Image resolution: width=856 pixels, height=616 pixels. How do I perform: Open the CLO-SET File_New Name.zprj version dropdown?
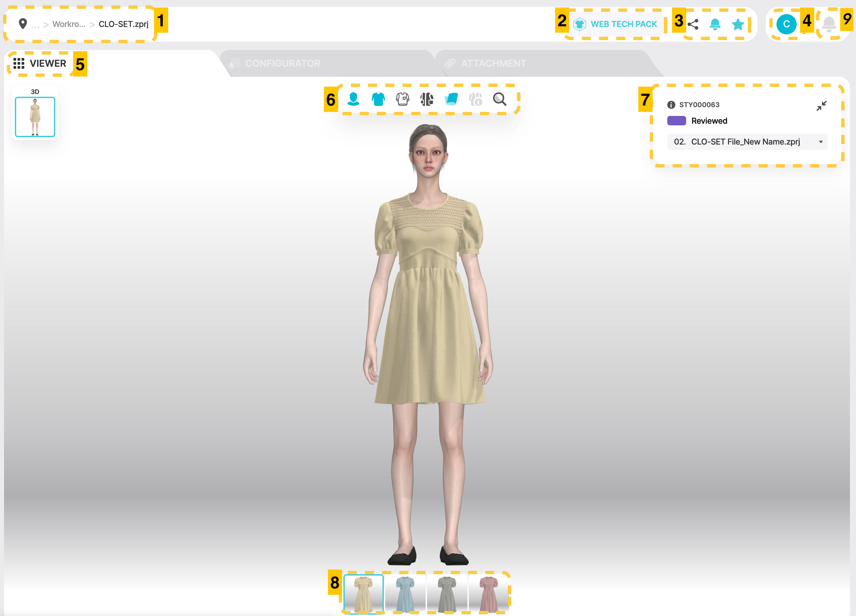click(747, 142)
